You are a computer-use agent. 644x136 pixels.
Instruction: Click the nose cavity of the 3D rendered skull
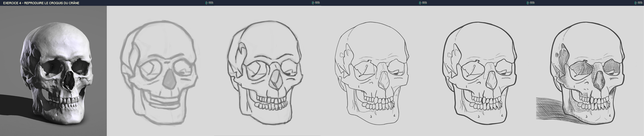coord(69,81)
